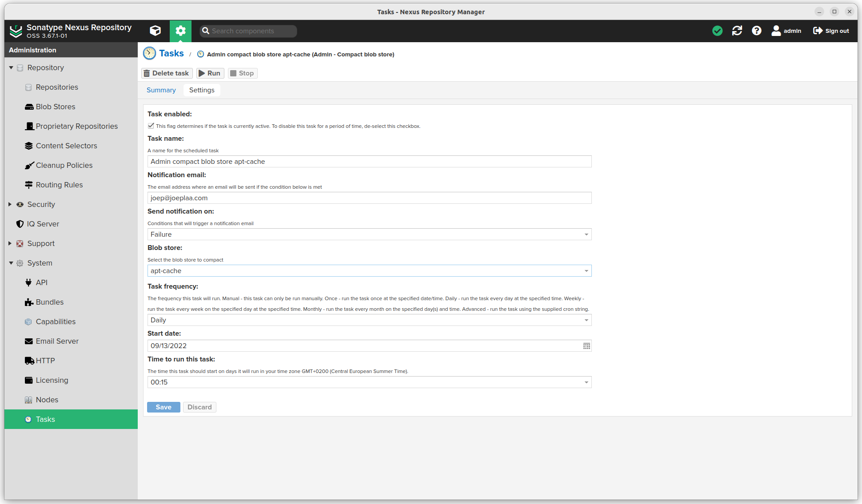Sign out of Nexus Repository
Viewport: 862px width, 504px height.
831,31
